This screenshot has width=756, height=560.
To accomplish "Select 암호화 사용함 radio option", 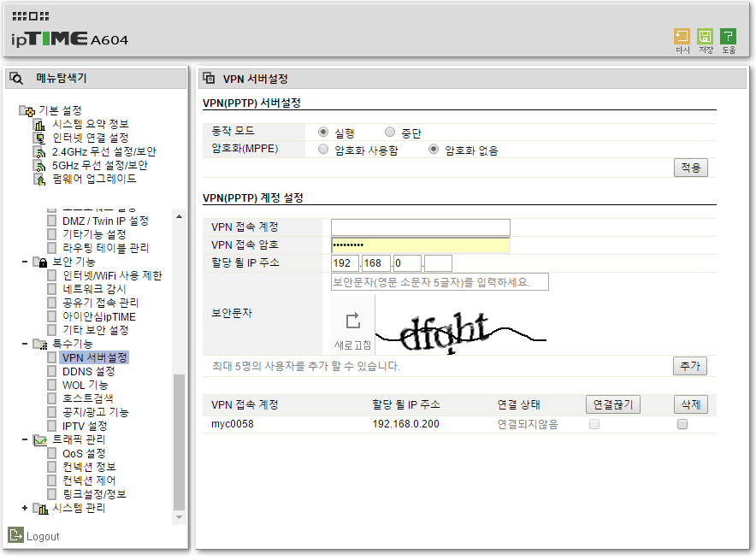I will (323, 150).
